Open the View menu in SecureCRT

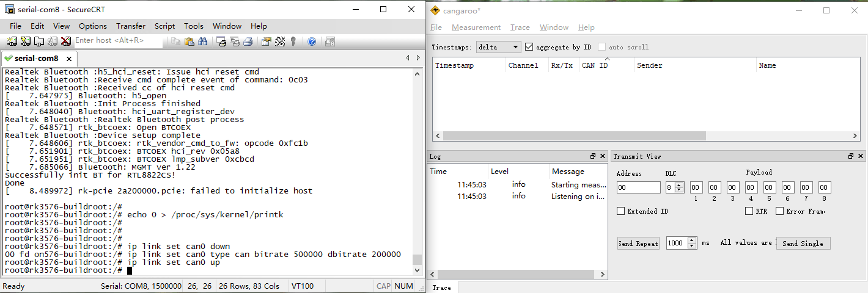pyautogui.click(x=61, y=26)
